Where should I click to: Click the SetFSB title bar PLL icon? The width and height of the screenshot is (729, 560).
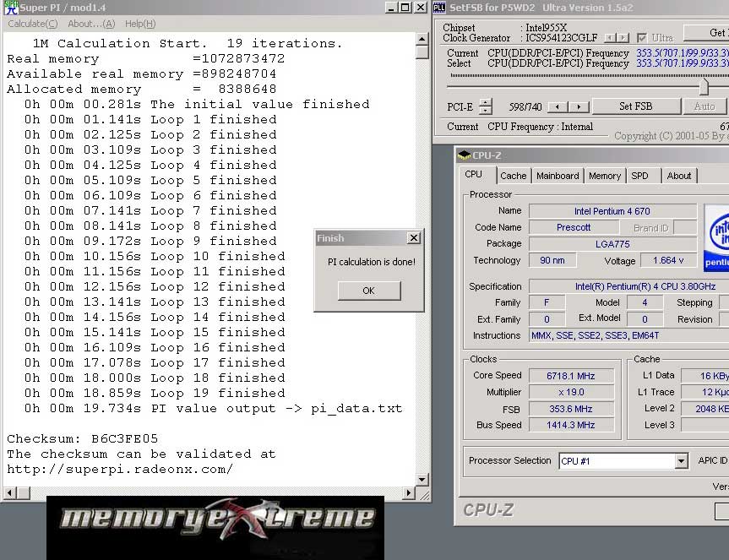click(x=439, y=8)
